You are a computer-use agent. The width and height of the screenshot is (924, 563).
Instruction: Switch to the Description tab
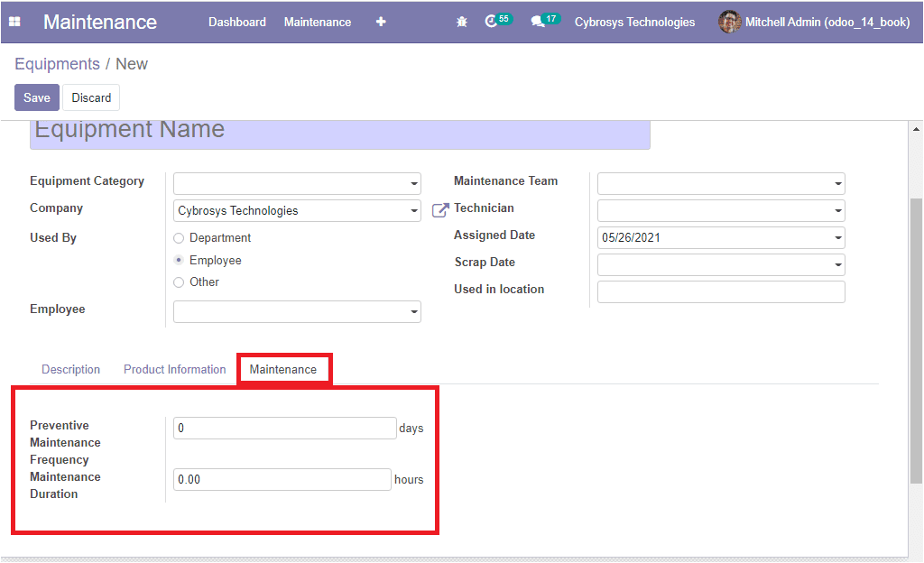[x=70, y=370]
